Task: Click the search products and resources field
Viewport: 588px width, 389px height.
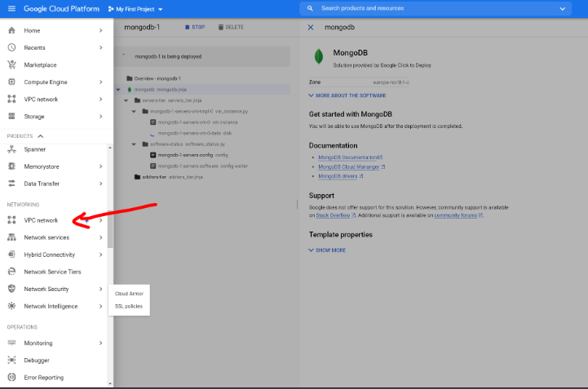Action: coord(435,8)
